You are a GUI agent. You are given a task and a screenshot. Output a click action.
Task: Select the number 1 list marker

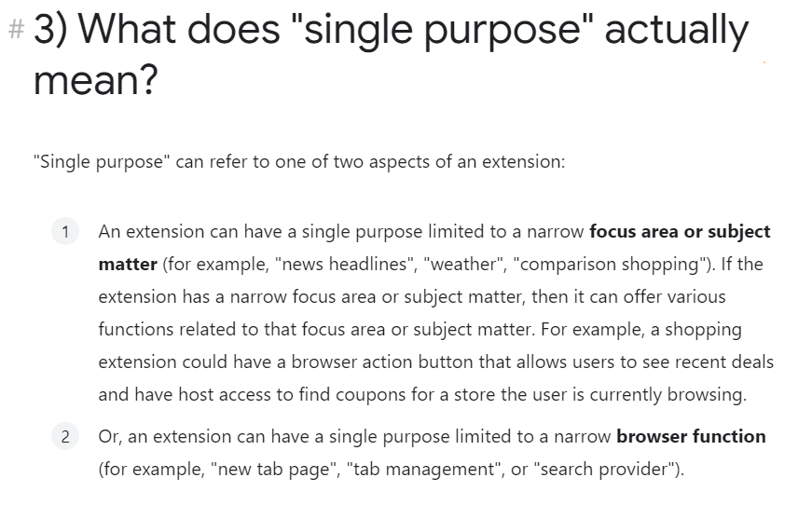tap(65, 231)
